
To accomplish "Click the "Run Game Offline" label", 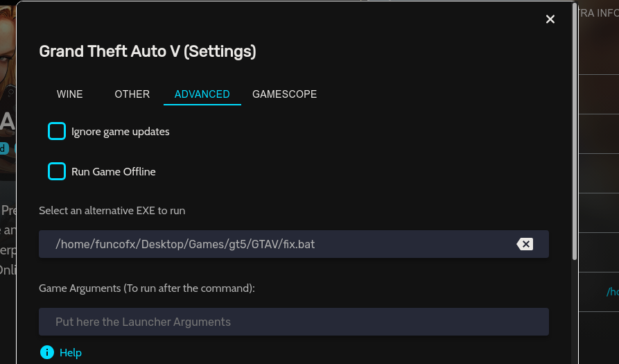I will pyautogui.click(x=114, y=172).
